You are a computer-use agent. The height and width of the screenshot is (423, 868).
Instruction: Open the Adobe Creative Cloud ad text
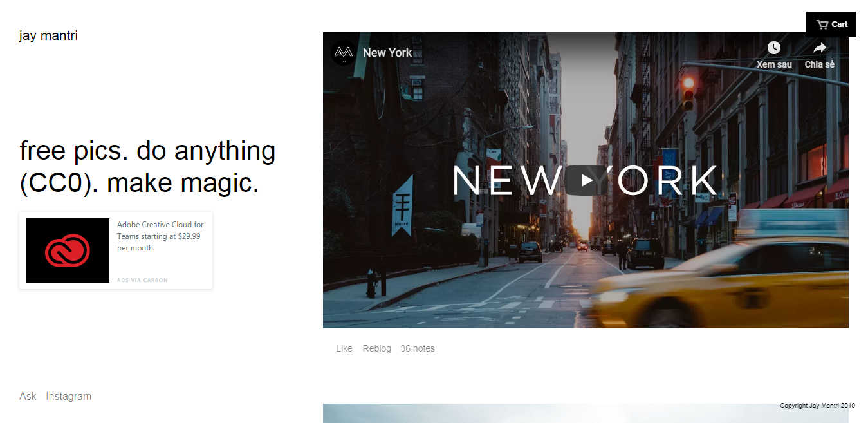160,236
